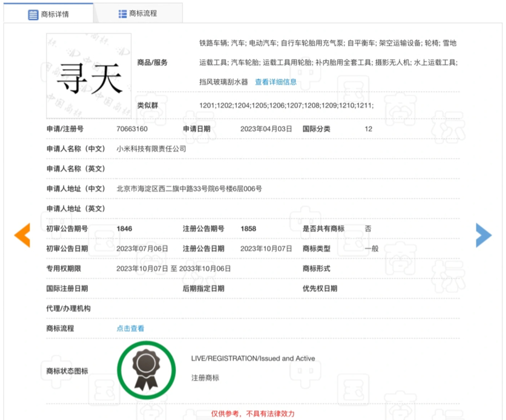Select registration announcement issue 1858
Viewport: 506px width, 420px height.
(x=249, y=229)
